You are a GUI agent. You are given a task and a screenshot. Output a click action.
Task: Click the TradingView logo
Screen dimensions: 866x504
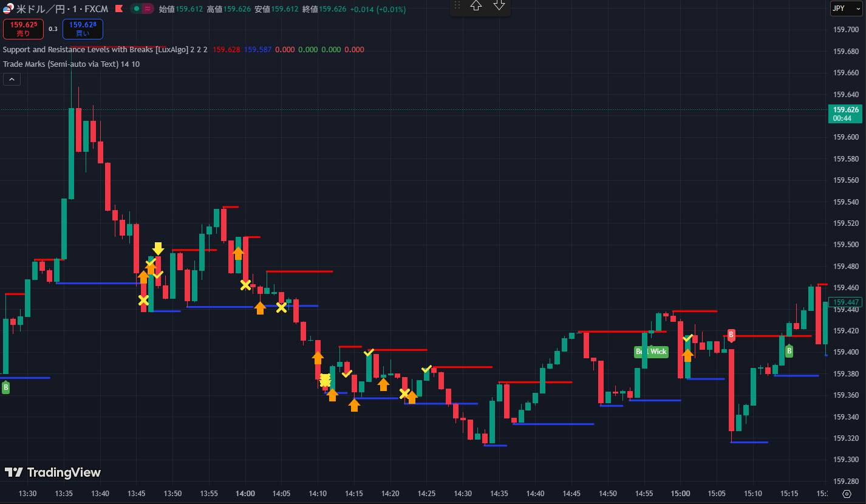pos(53,472)
